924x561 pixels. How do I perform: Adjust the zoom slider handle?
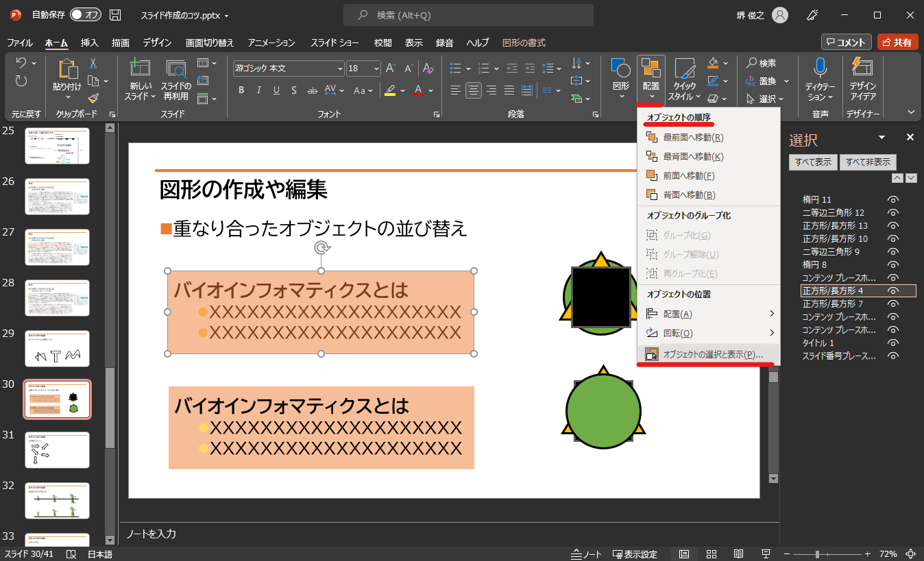[x=817, y=553]
